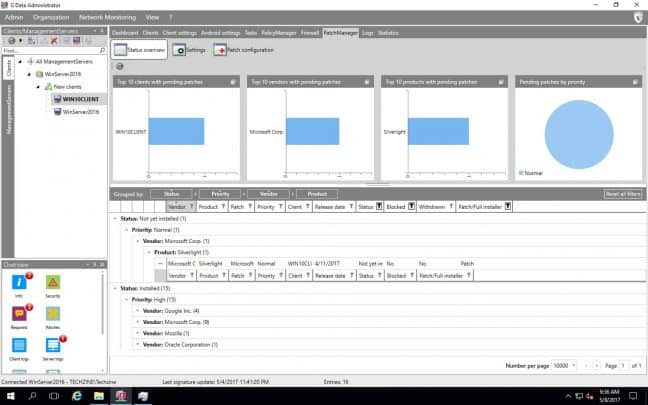Image resolution: width=648 pixels, height=405 pixels.
Task: Switch to Dashboard tab
Action: point(125,33)
